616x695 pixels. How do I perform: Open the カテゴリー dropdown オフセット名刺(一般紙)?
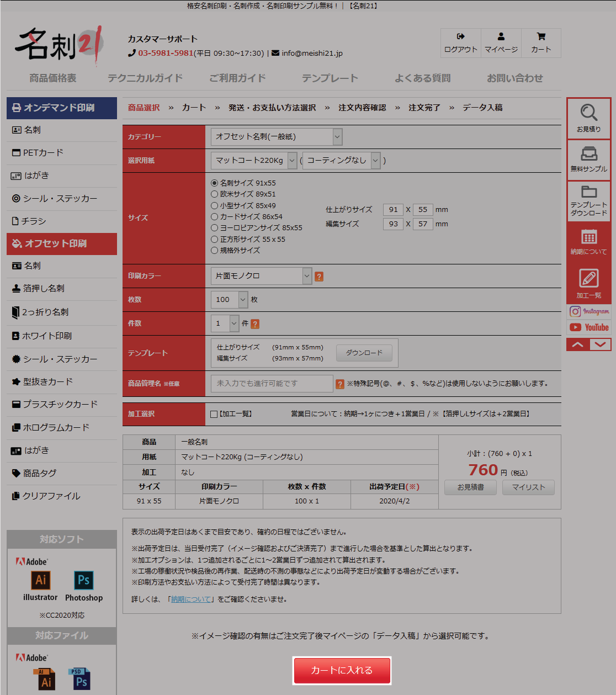coord(277,136)
